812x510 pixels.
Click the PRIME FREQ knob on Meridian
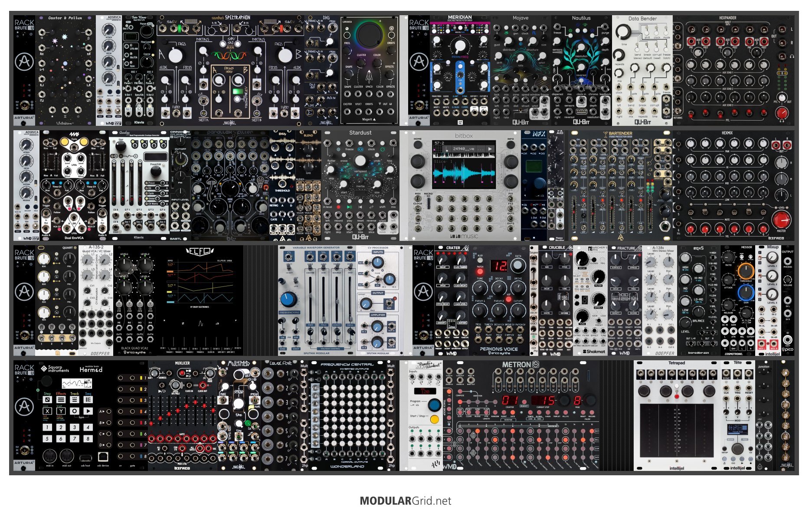[460, 46]
